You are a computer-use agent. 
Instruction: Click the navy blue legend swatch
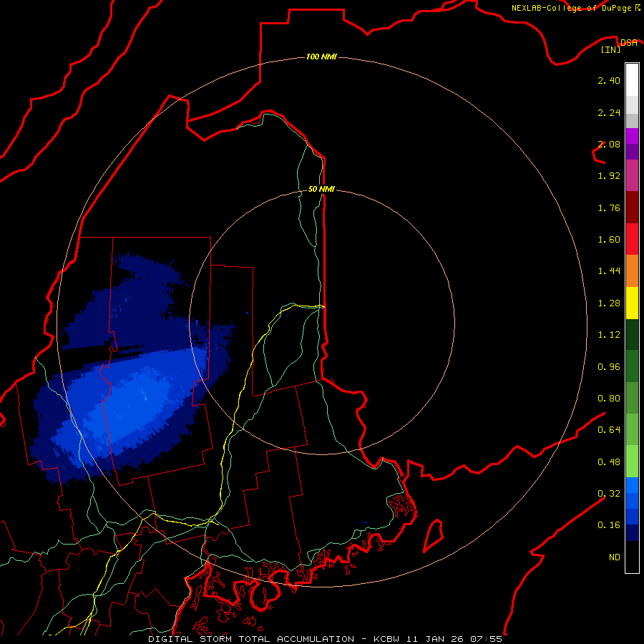632,532
